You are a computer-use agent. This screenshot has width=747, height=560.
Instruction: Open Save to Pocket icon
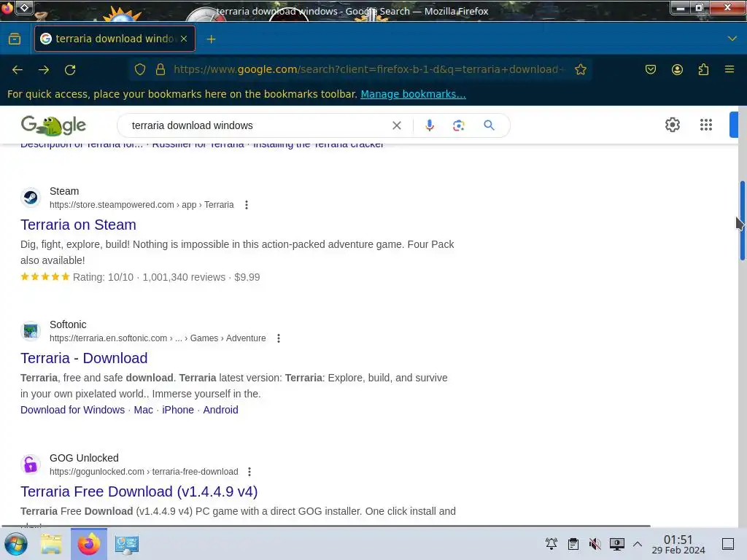click(x=650, y=69)
